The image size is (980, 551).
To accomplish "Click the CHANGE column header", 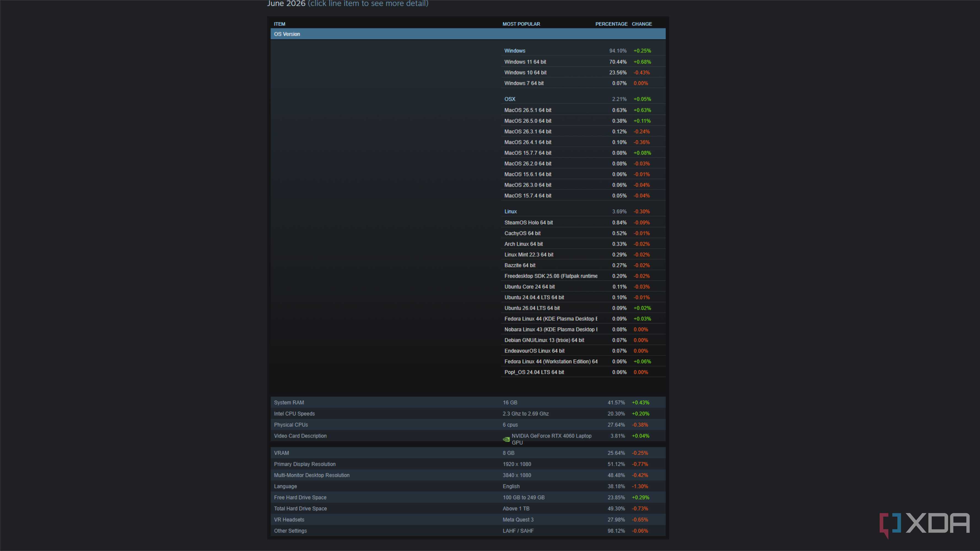I will pos(642,24).
